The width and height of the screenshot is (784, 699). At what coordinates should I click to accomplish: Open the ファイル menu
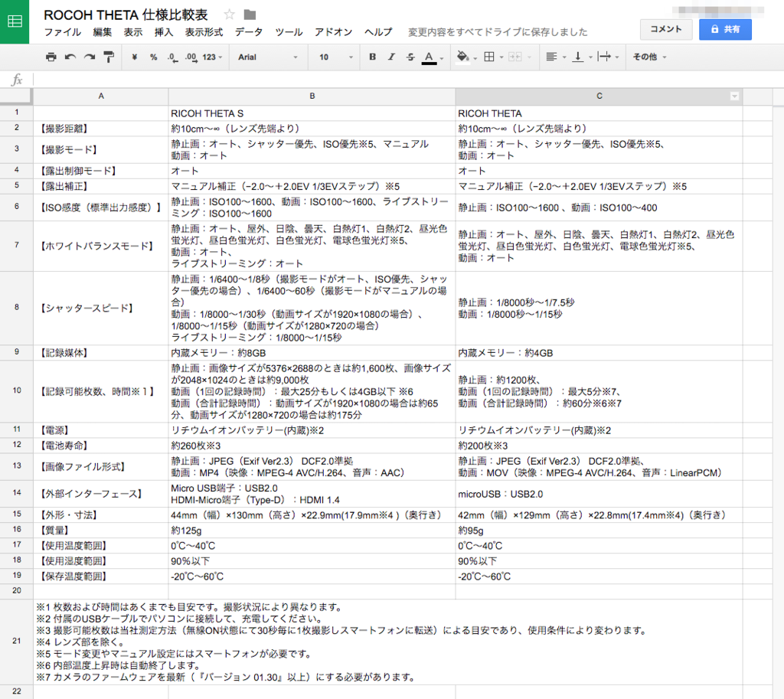pos(63,32)
